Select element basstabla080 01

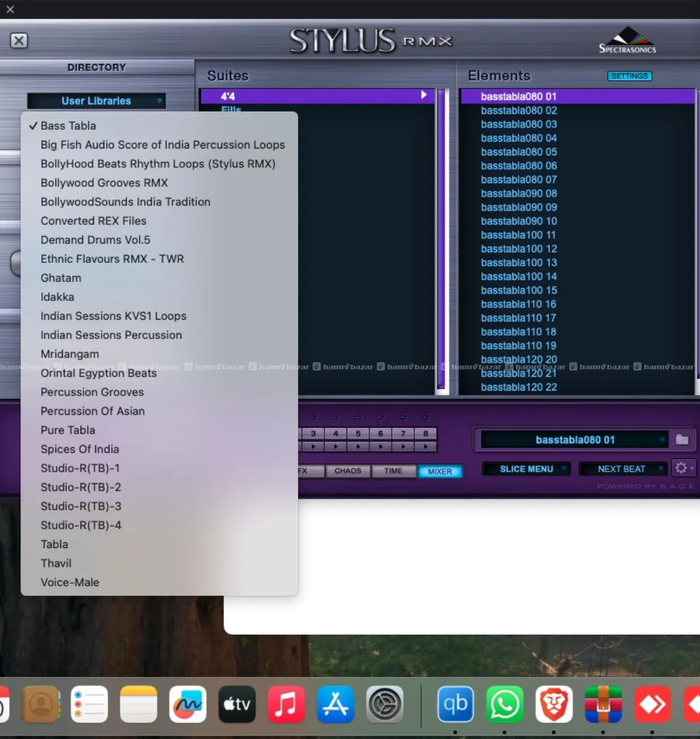(578, 96)
